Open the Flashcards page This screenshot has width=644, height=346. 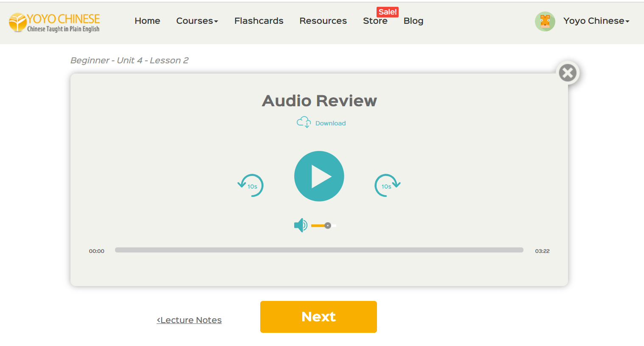[x=259, y=21]
